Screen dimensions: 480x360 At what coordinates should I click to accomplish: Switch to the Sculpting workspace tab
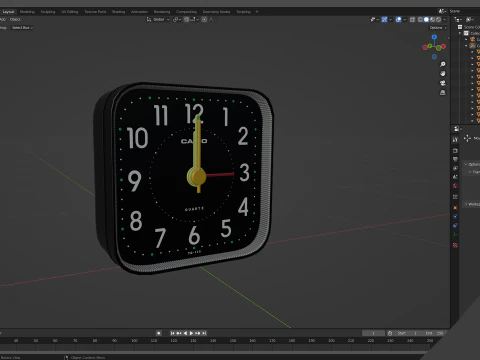click(48, 12)
